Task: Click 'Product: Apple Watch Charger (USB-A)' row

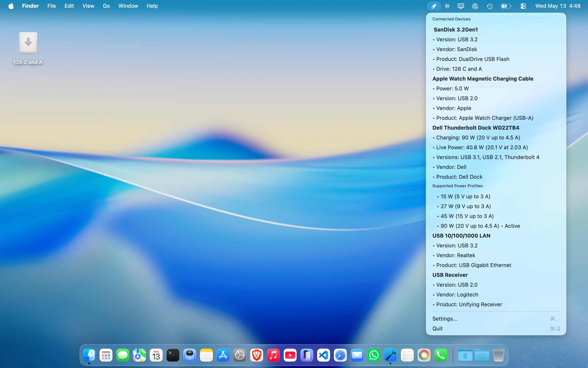Action: pos(496,118)
